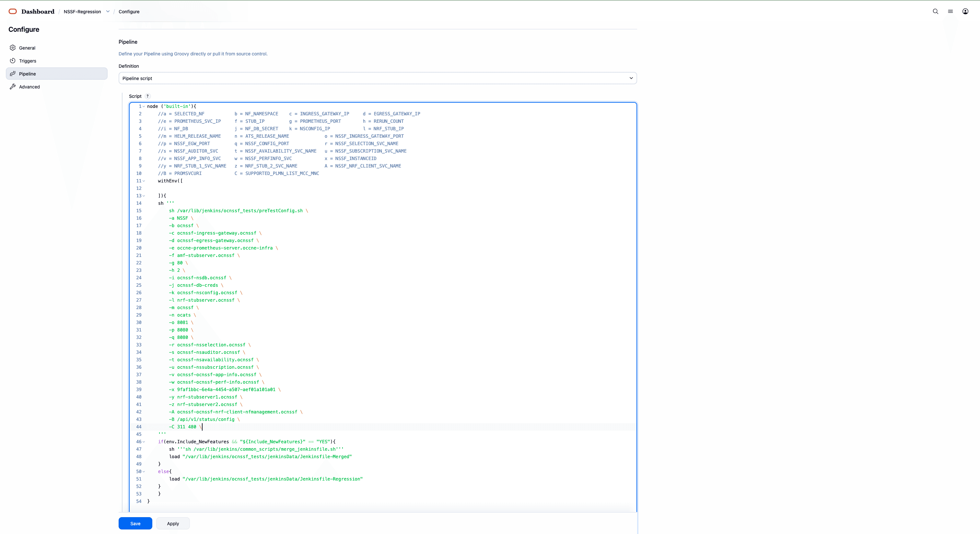Open the search magnifier icon

[936, 11]
